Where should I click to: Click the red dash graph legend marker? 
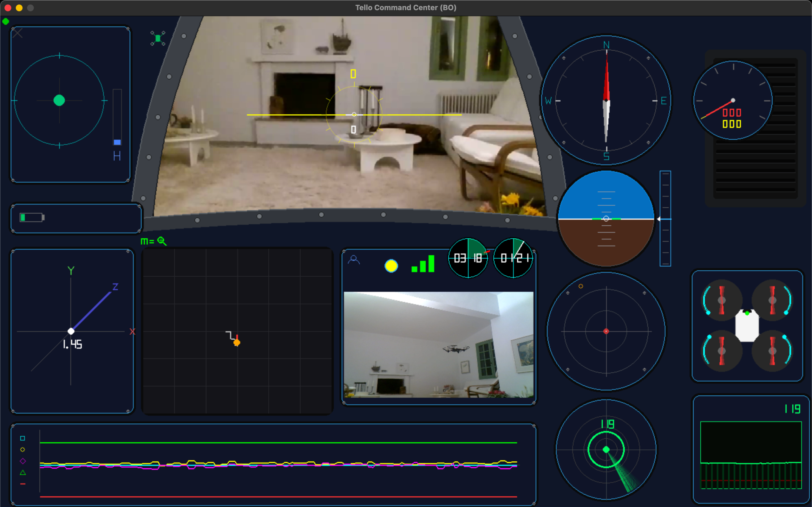(x=23, y=484)
